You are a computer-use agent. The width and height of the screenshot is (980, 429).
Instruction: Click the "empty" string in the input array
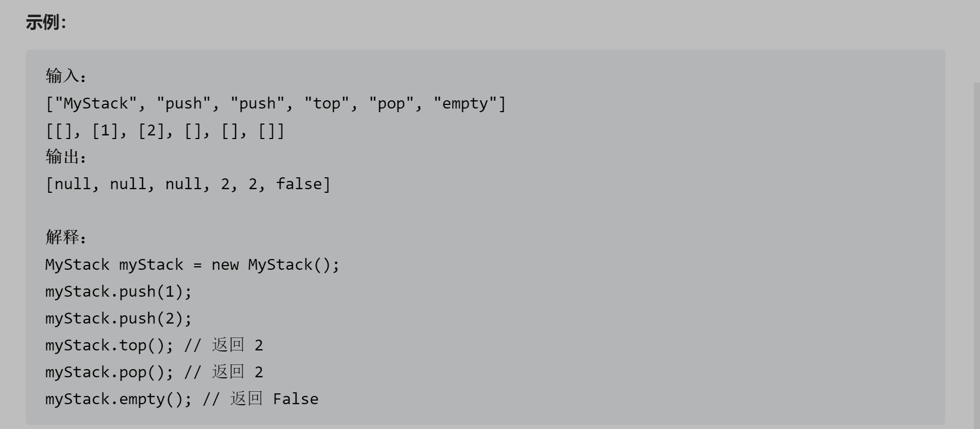point(465,103)
